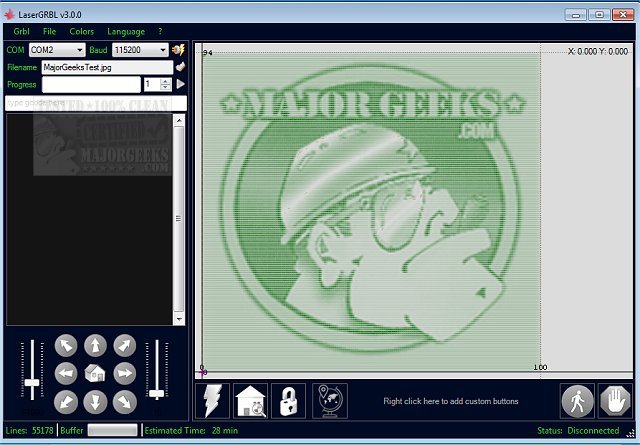Jog down-left with diagonal arrow button

click(66, 402)
